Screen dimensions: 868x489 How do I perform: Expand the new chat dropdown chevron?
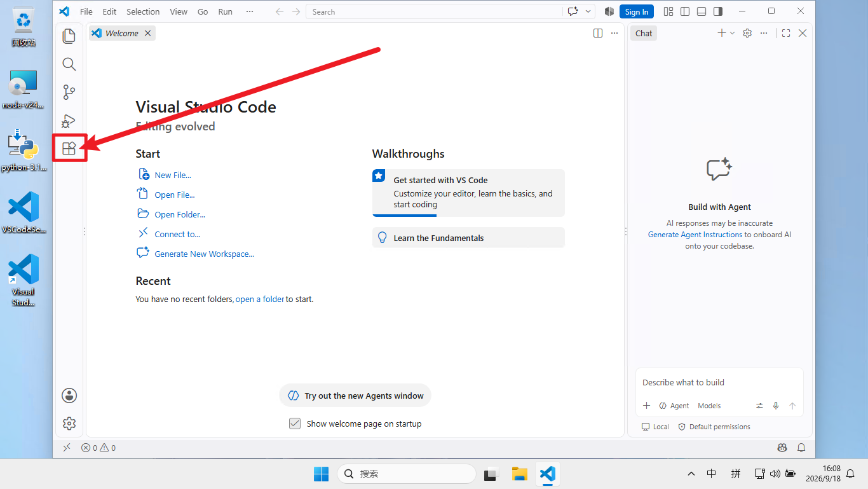[x=733, y=33]
